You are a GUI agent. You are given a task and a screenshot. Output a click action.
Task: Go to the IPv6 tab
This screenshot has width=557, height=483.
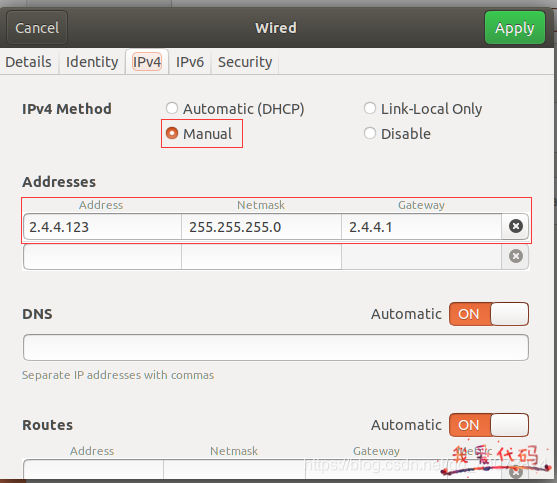pyautogui.click(x=190, y=62)
